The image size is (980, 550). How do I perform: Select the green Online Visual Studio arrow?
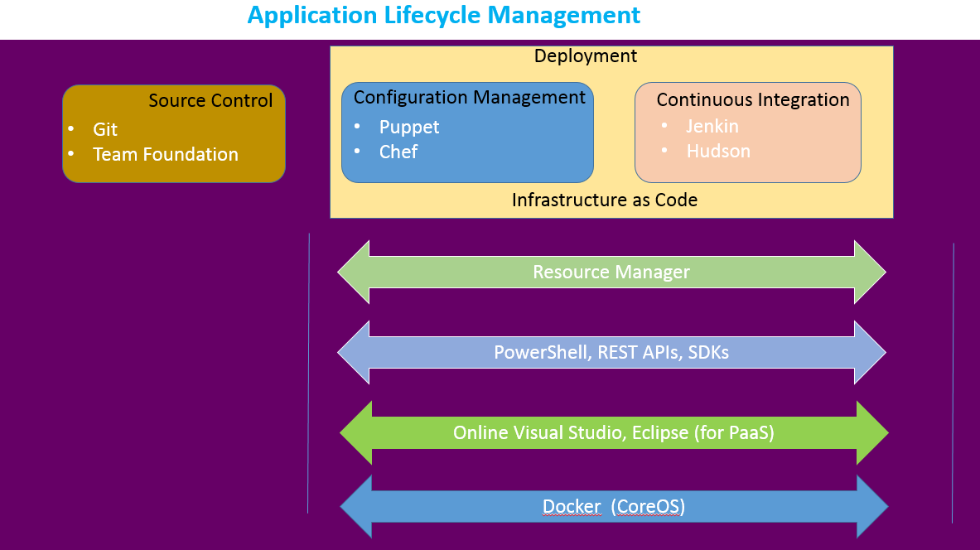coord(613,432)
